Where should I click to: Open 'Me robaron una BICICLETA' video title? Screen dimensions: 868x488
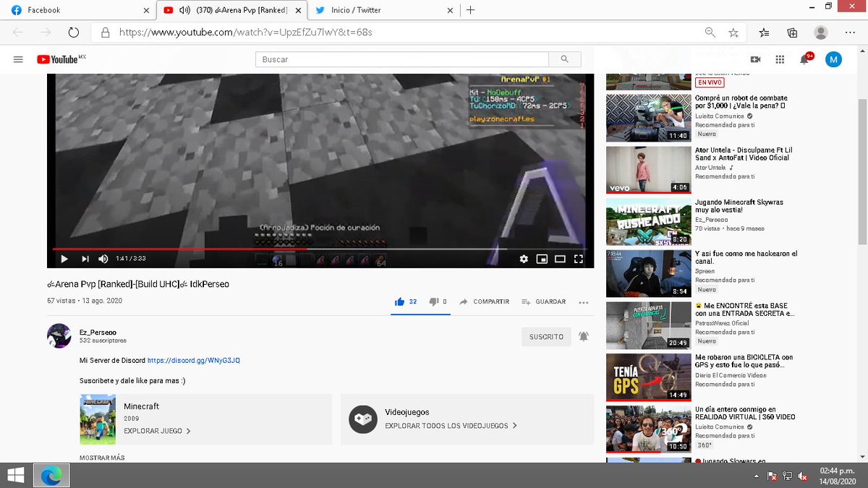click(x=744, y=361)
